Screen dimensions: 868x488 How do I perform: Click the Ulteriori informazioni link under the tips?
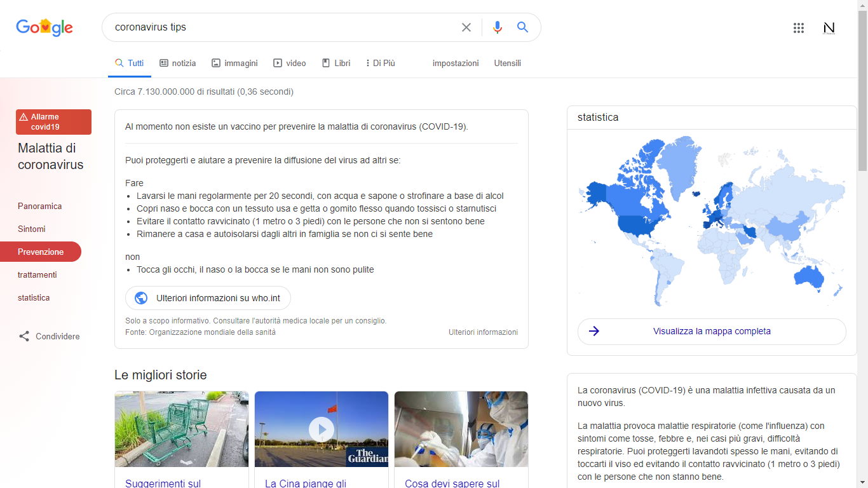[x=483, y=332]
